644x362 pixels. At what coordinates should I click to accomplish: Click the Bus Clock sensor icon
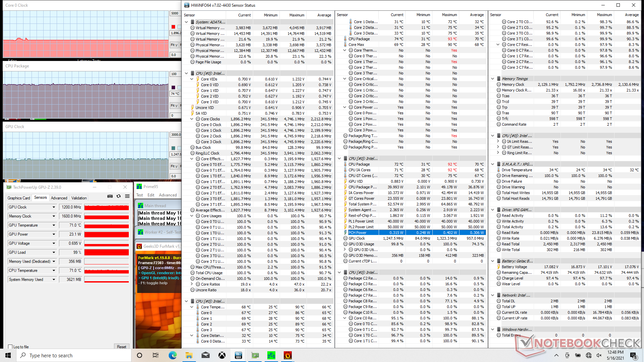193,147
